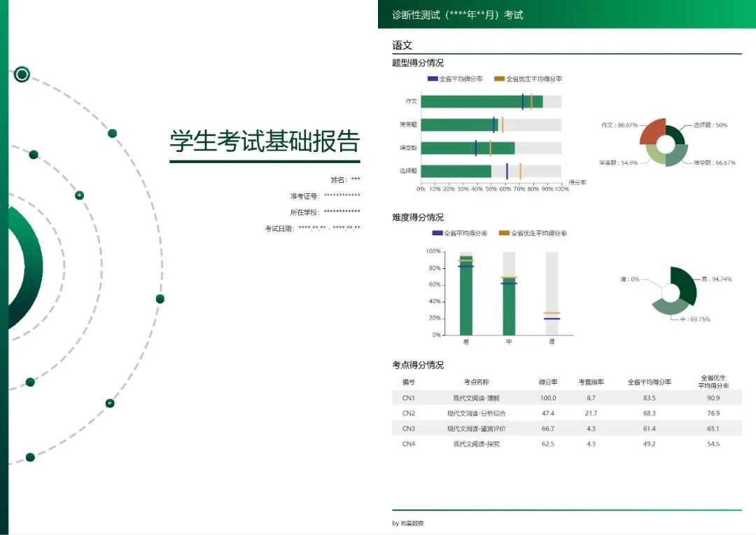Image resolution: width=756 pixels, height=535 pixels.
Task: Click the 考查频率 table column header
Action: point(591,382)
